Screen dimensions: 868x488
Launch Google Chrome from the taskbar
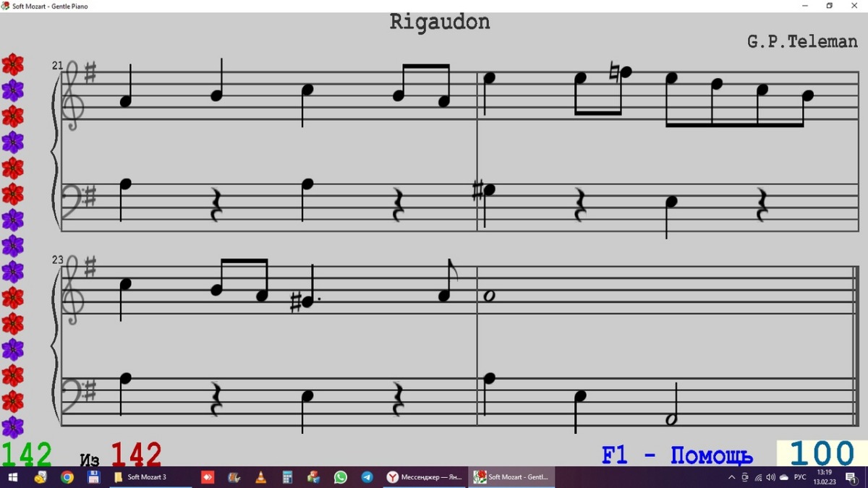[67, 477]
